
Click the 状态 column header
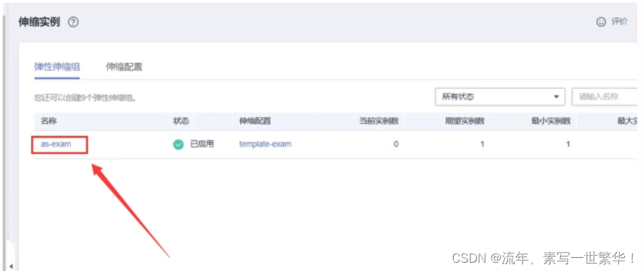point(181,121)
